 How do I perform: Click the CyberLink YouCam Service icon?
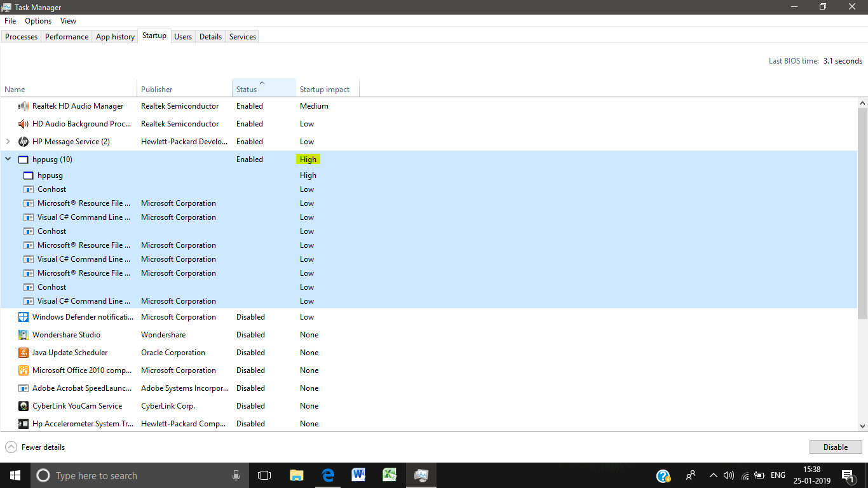tap(24, 406)
